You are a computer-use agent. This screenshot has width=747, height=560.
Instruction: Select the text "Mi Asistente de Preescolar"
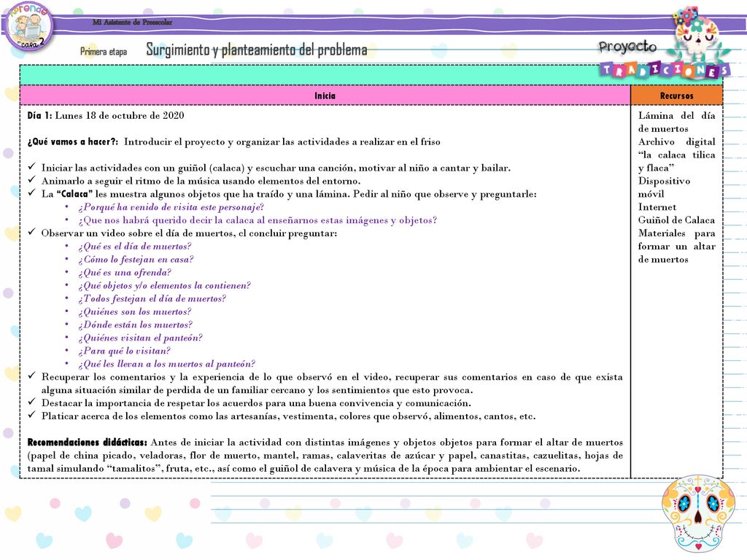click(133, 22)
